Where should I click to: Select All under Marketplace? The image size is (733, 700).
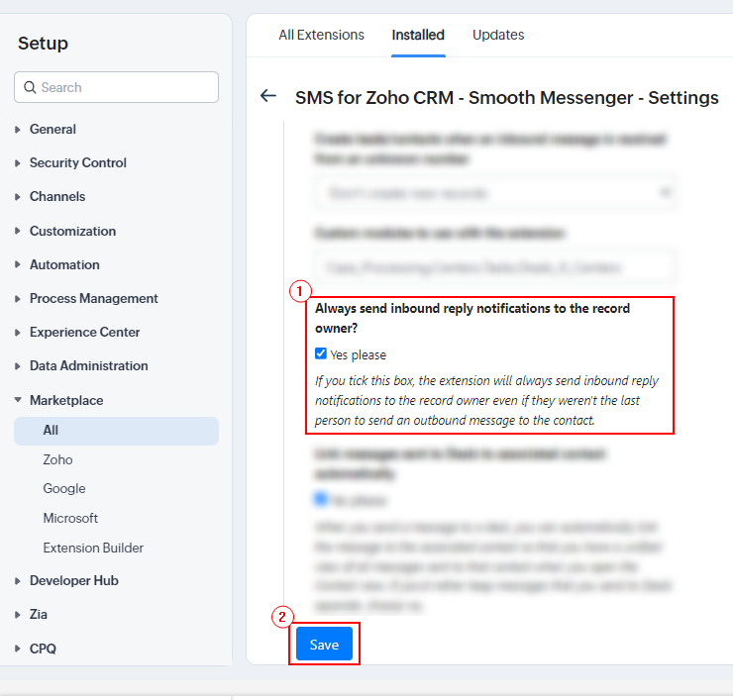117,431
